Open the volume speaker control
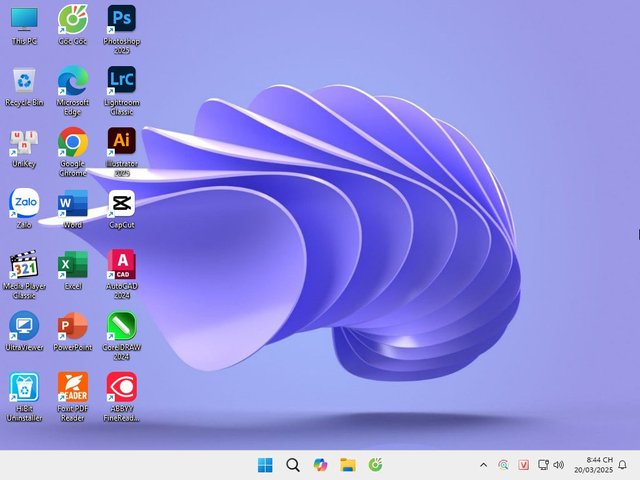This screenshot has width=640, height=480. (558, 465)
